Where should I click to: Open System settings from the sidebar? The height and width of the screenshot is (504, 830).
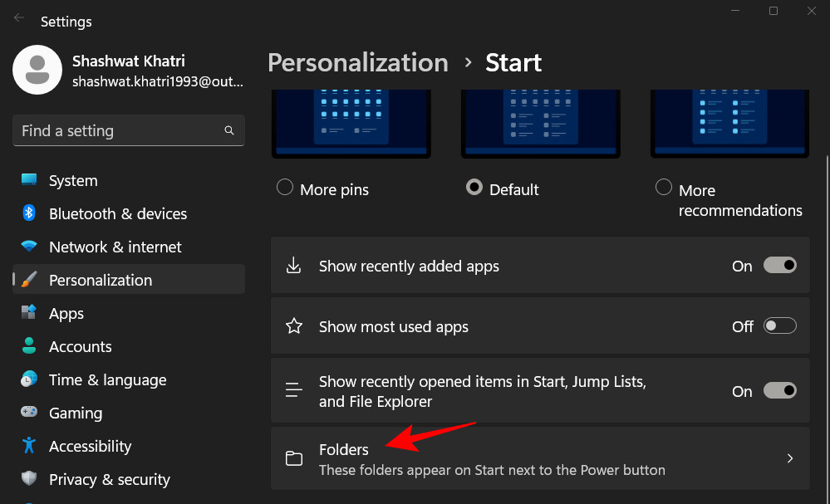pyautogui.click(x=28, y=180)
